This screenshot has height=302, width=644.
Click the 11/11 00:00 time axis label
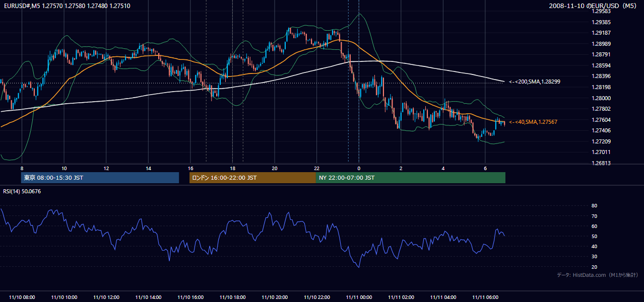[359, 297]
